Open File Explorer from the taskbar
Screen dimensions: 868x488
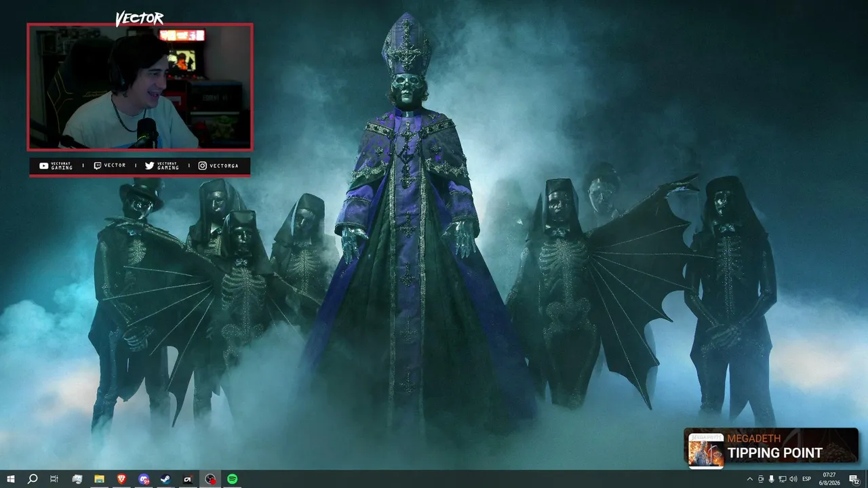pos(99,479)
